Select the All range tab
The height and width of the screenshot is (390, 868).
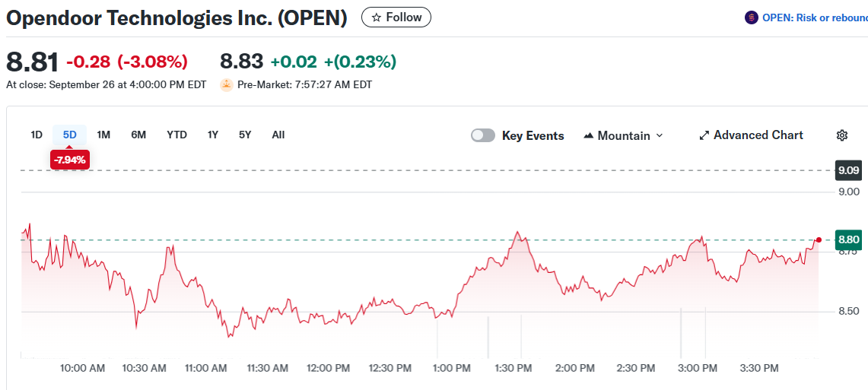(278, 135)
